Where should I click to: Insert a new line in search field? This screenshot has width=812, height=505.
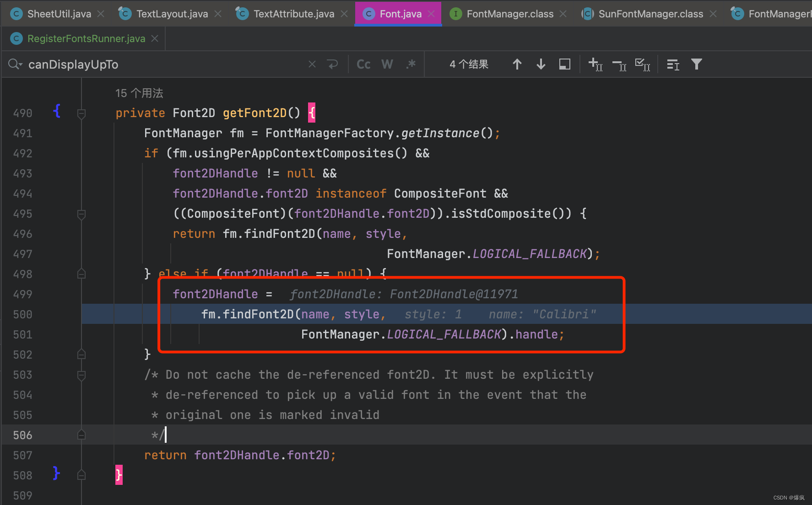point(333,64)
